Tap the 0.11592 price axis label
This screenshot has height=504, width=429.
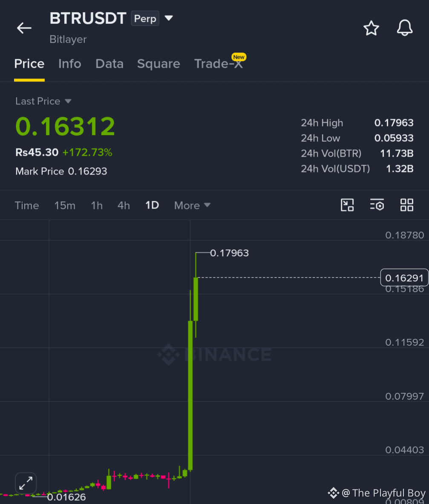(405, 342)
